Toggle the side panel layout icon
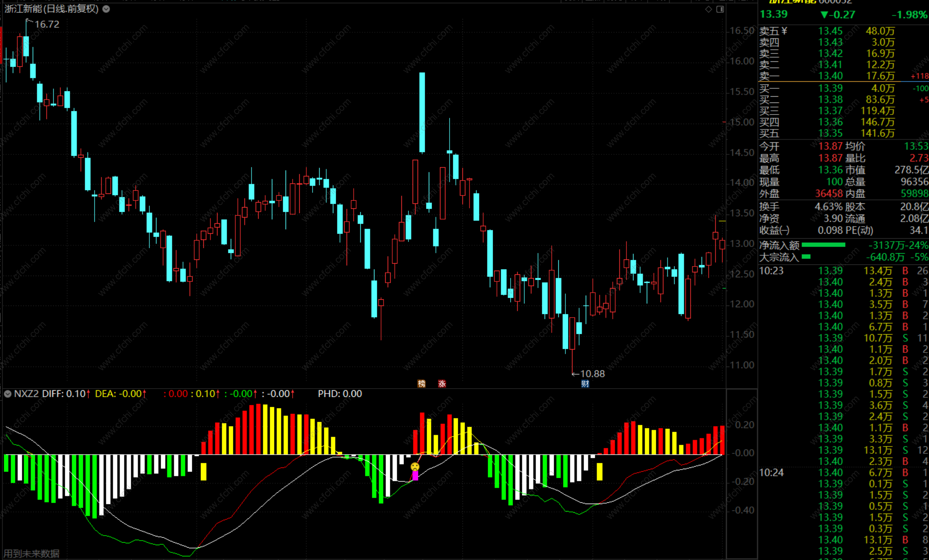The height and width of the screenshot is (560, 929). (720, 9)
